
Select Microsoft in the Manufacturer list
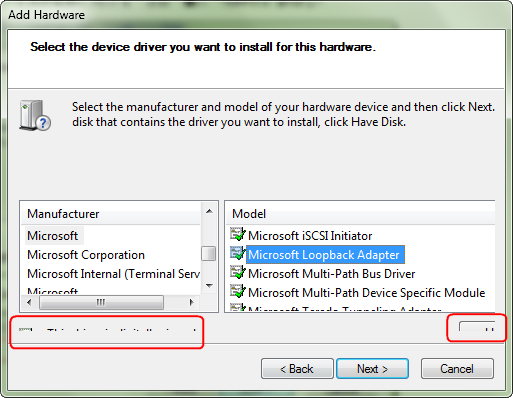[53, 236]
